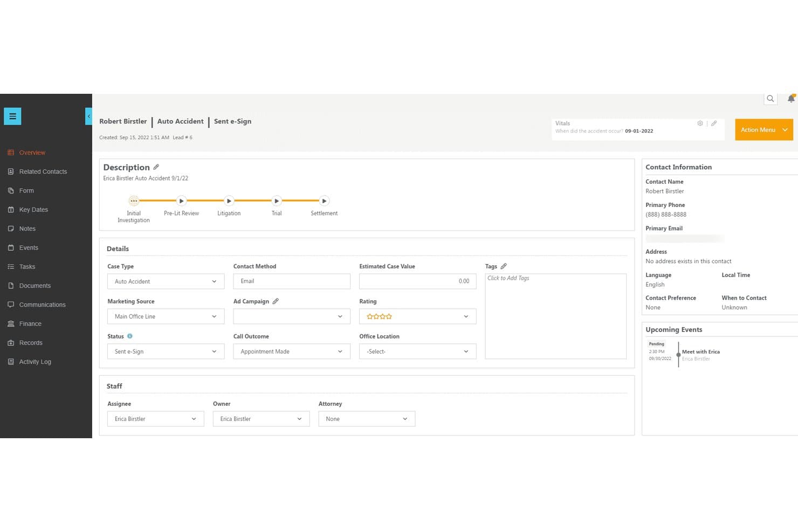Open the Attorney dropdown
The image size is (798, 532).
point(367,419)
